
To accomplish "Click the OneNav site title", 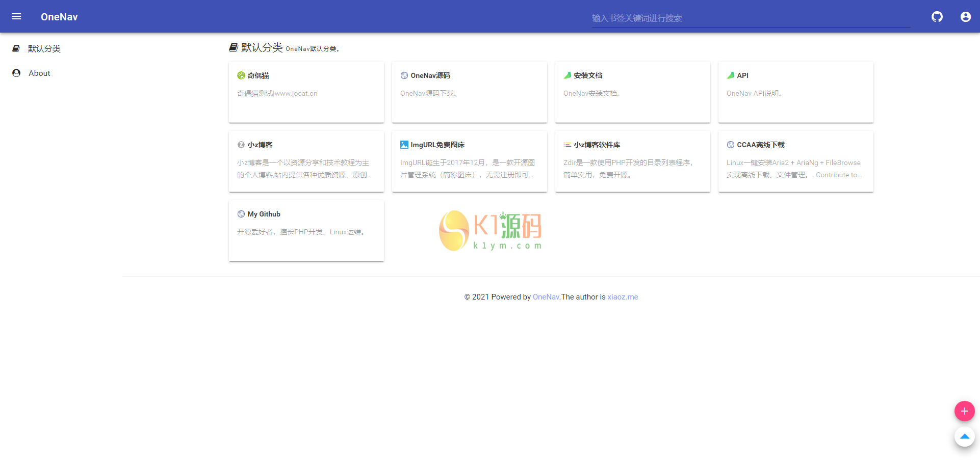I will pos(59,17).
